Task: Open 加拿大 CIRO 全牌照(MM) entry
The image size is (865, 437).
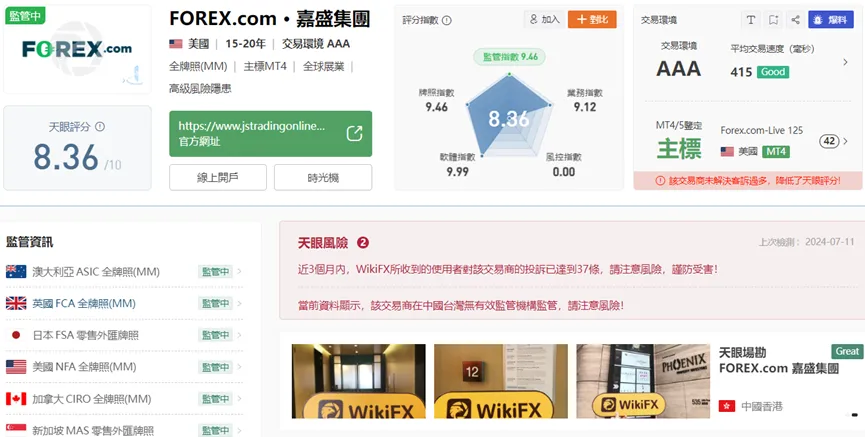Action: tap(124, 398)
